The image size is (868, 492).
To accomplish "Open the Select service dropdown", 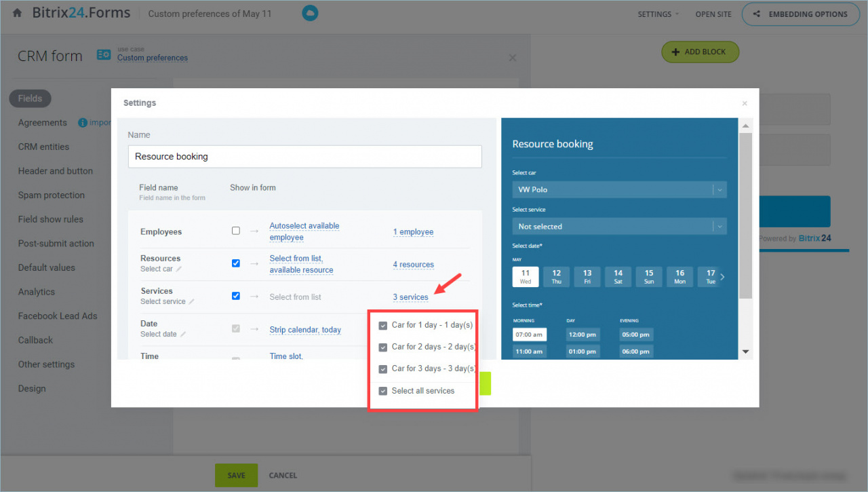I will coord(619,227).
